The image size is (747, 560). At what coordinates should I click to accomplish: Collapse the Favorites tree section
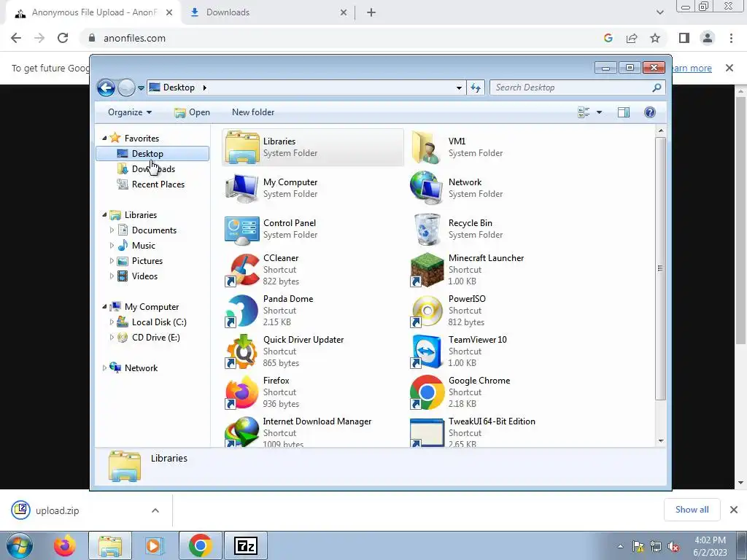(x=104, y=138)
